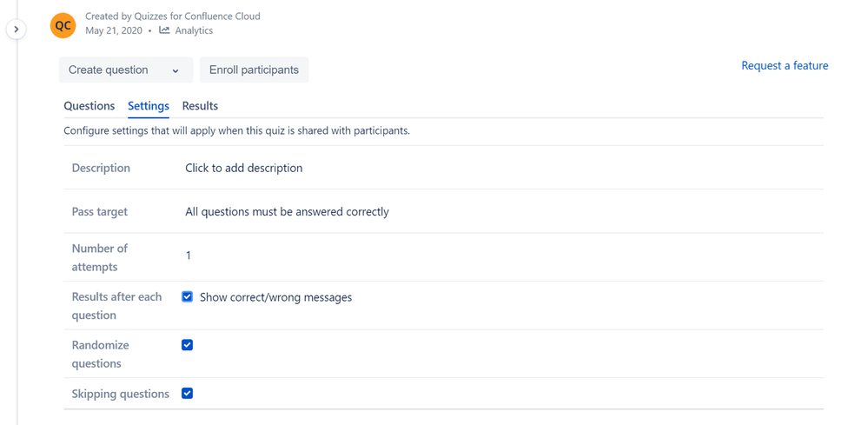Select the Settings tab
The width and height of the screenshot is (868, 425).
[149, 106]
